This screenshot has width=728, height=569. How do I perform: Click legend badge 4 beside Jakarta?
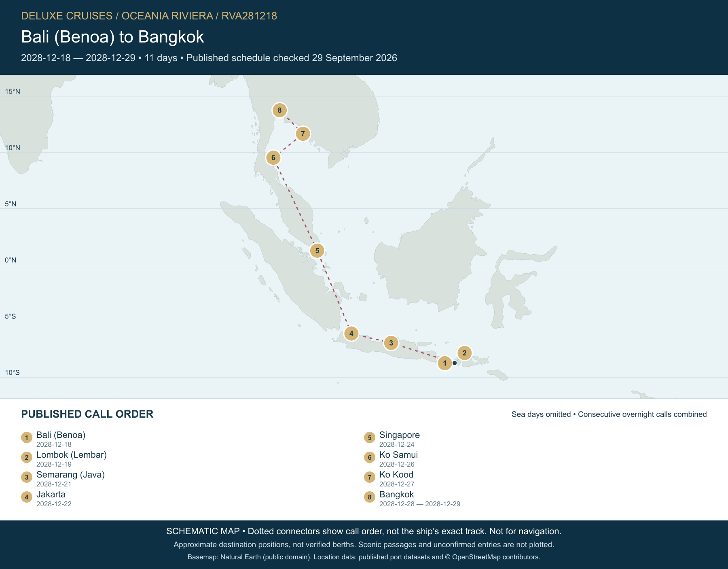[x=27, y=497]
